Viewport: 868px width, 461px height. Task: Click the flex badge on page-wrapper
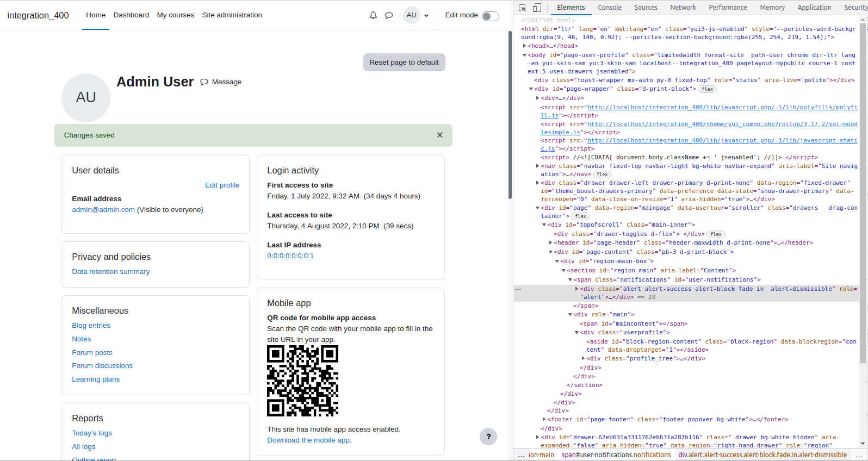[x=708, y=89]
